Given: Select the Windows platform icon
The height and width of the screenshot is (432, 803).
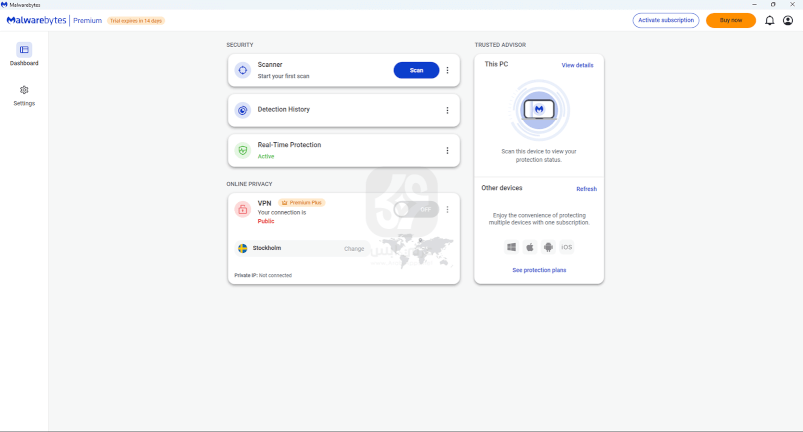Looking at the screenshot, I should coord(511,247).
